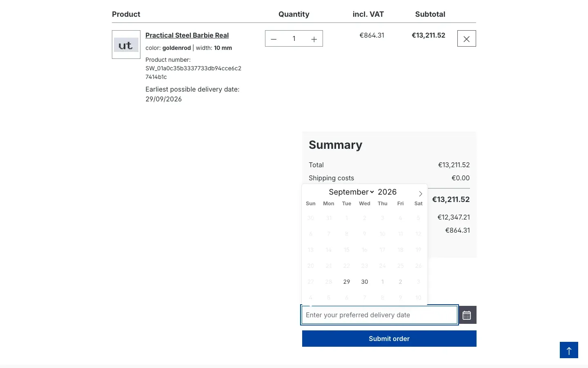
Task: Click the preferred delivery date input
Action: (379, 315)
